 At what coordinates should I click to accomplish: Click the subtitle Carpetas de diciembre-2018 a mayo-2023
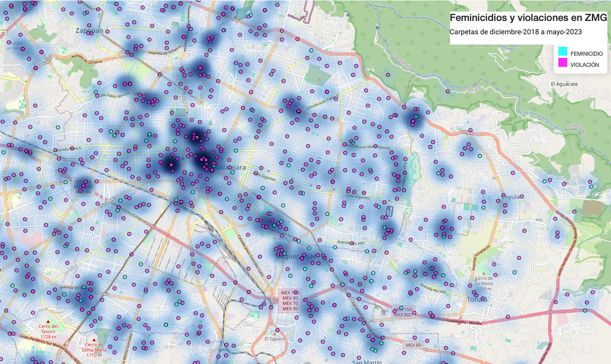(x=516, y=32)
